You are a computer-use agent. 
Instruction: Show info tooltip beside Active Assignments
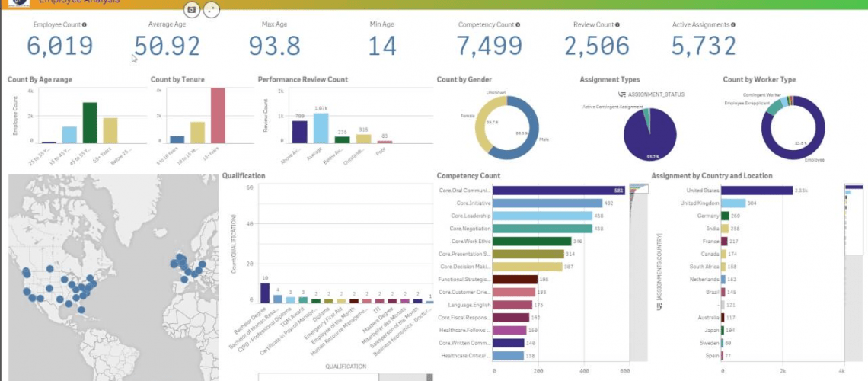(x=733, y=25)
